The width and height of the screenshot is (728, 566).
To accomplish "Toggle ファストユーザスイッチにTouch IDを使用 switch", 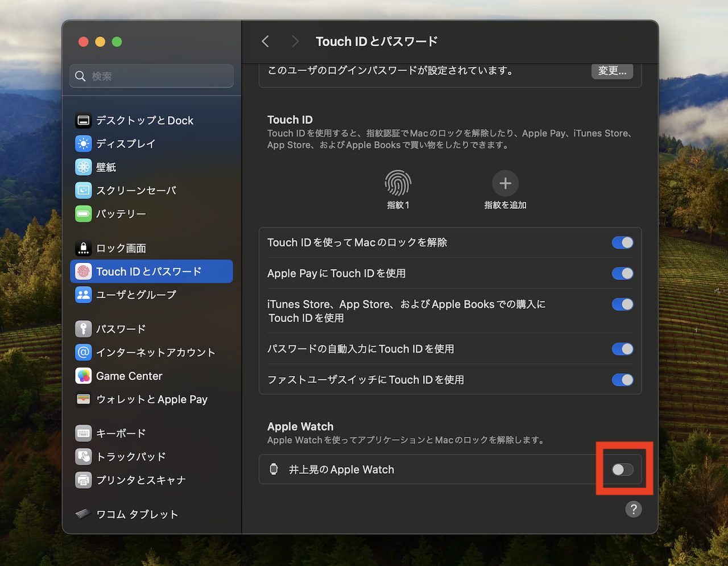I will 622,379.
